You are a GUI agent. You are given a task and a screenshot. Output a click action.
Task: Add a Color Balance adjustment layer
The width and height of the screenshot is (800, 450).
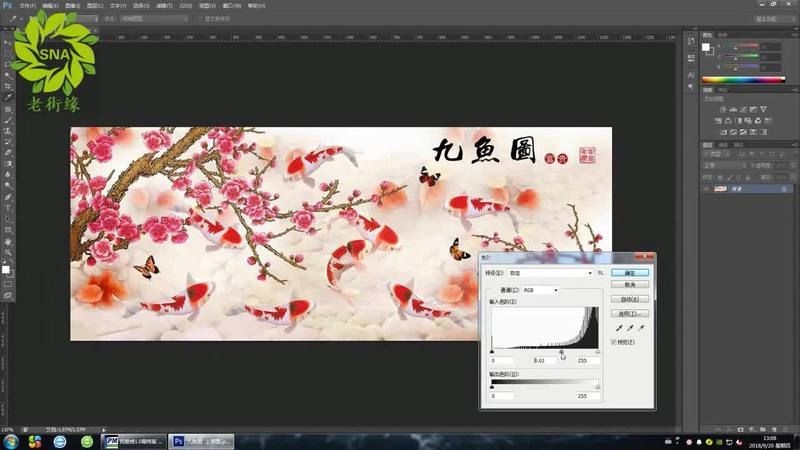[x=729, y=121]
